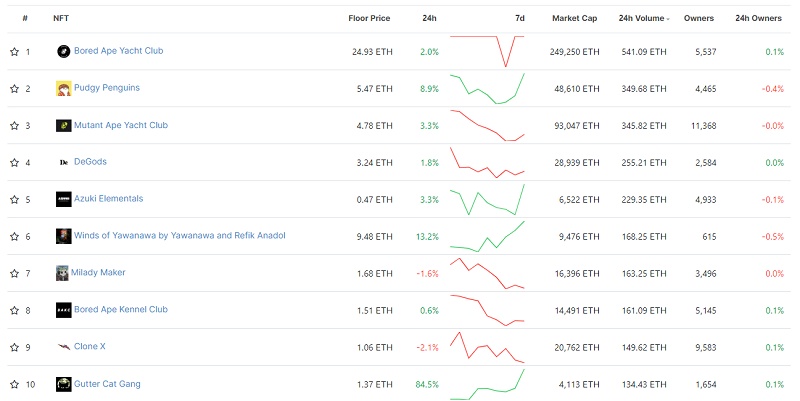Sort by 24h Volume column header

(642, 18)
